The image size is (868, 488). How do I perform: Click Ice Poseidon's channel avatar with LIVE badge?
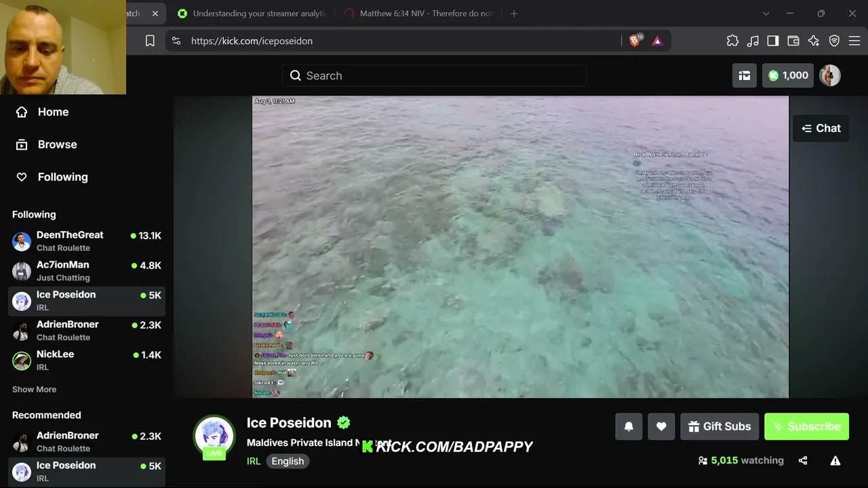(214, 436)
